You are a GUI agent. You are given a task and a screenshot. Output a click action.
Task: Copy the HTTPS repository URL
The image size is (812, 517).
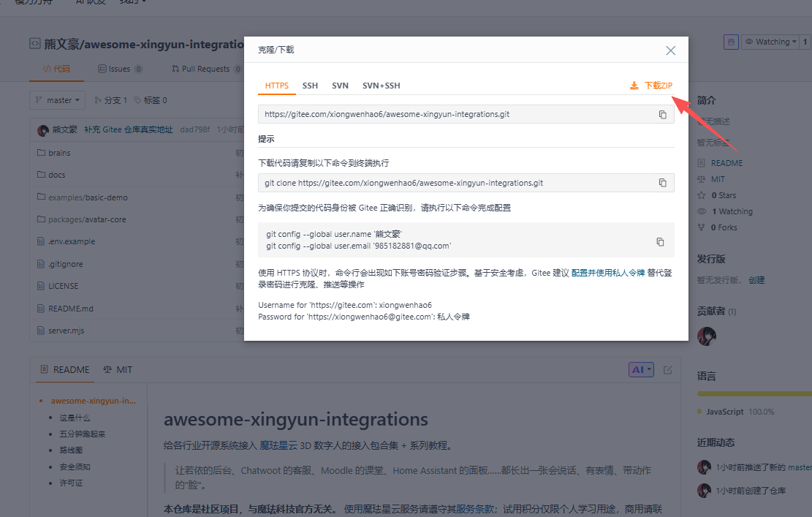pos(662,115)
